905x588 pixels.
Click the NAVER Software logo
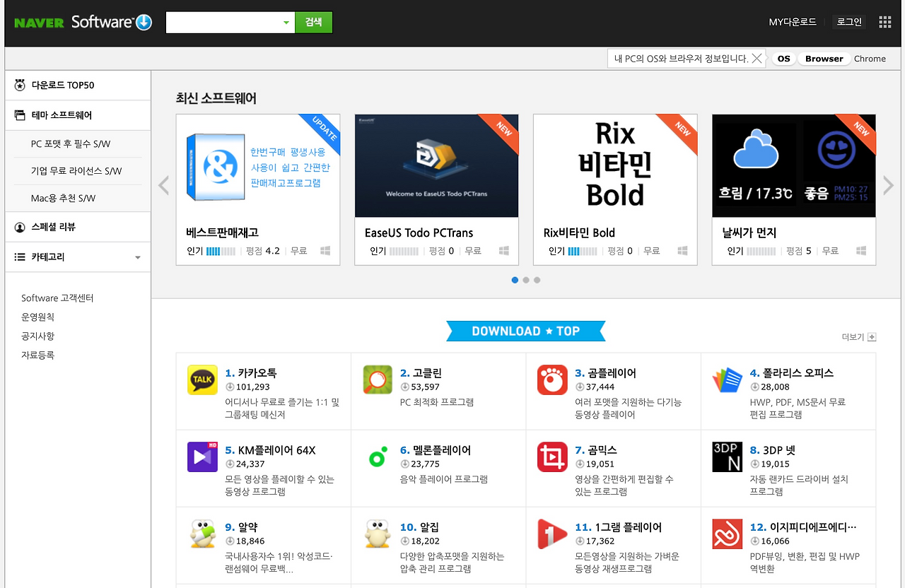pyautogui.click(x=83, y=22)
